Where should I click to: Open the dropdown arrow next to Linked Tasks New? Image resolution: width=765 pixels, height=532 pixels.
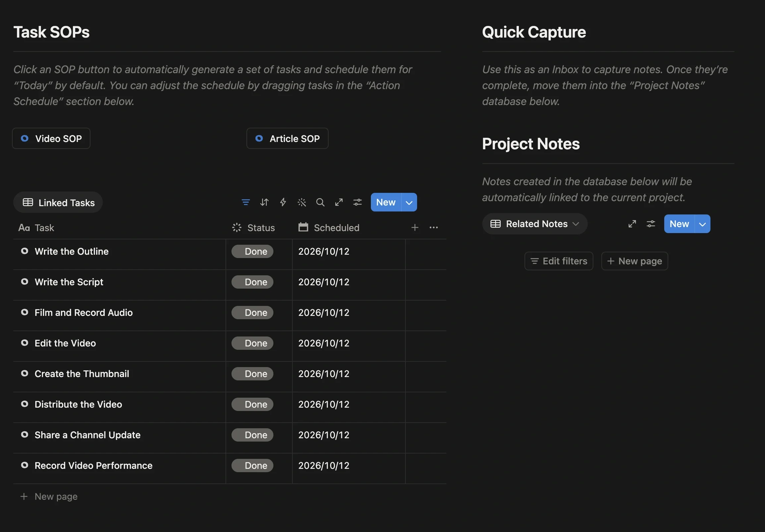(x=409, y=202)
